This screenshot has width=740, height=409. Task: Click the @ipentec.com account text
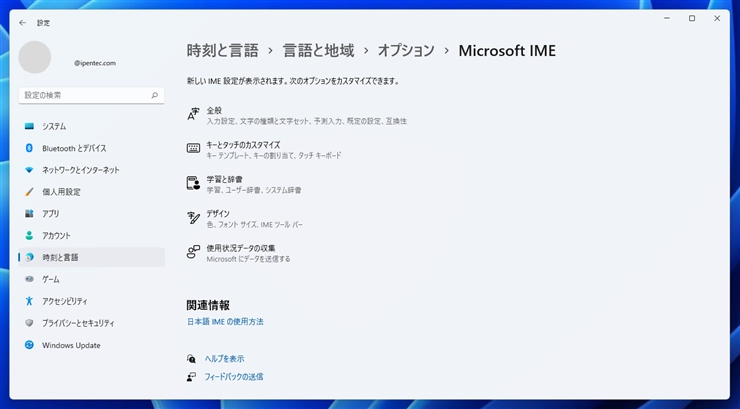click(x=95, y=63)
